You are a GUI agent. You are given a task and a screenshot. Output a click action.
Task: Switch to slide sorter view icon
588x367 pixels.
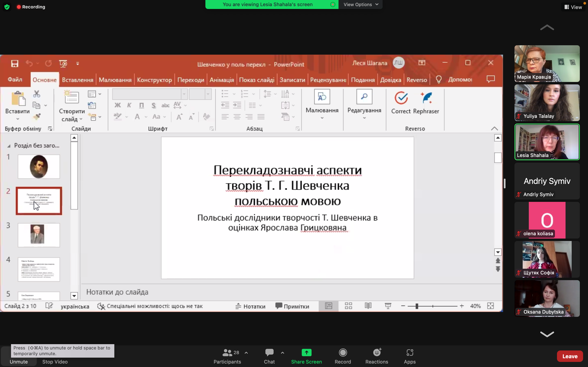pos(349,306)
